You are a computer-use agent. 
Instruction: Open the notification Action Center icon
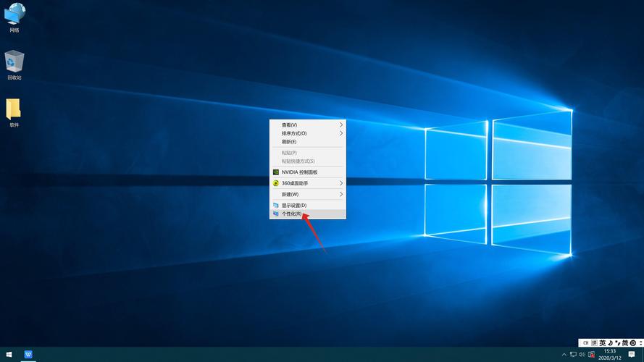tap(632, 355)
